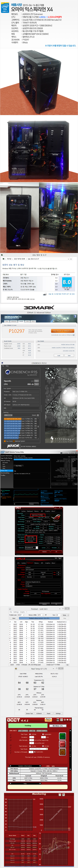The width and height of the screenshot is (78, 868).
Task: Select the Automatic test type radio in OCCT
Action: click(43, 734)
